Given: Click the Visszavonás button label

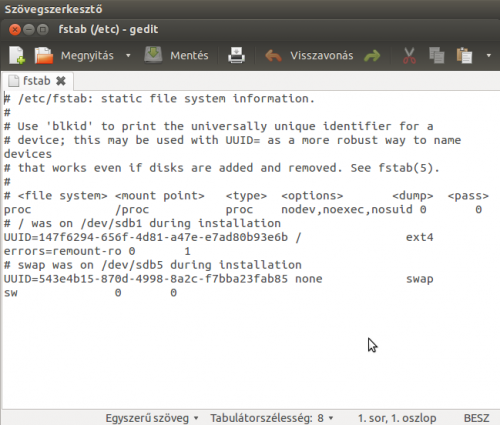Looking at the screenshot, I should [x=322, y=56].
